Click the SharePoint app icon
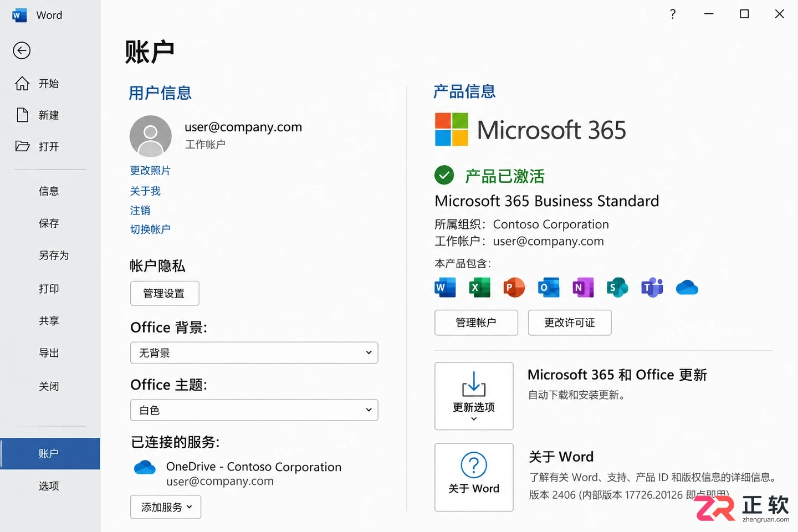Image resolution: width=798 pixels, height=532 pixels. [x=617, y=288]
